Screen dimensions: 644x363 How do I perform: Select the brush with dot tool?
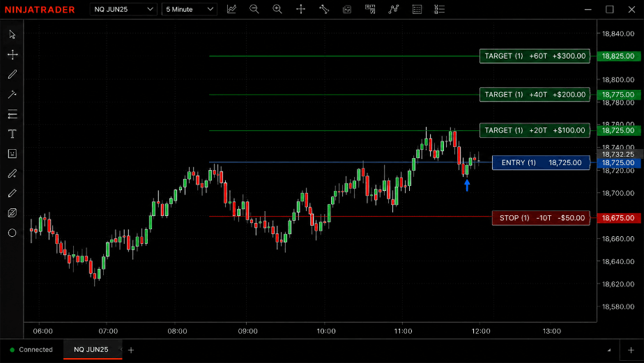point(13,173)
